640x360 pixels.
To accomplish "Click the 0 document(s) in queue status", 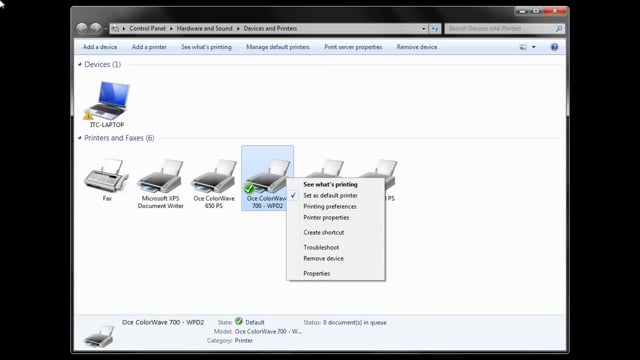I will click(355, 322).
